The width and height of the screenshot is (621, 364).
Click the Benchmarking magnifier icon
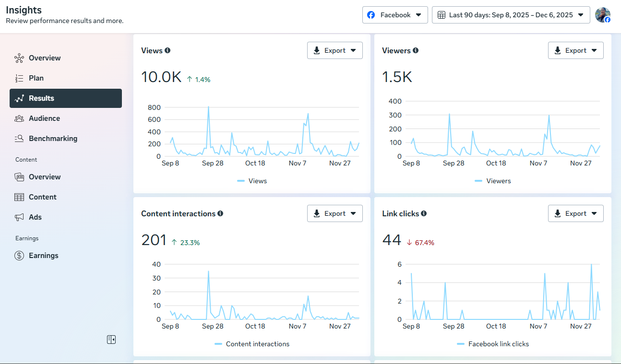[x=19, y=139]
